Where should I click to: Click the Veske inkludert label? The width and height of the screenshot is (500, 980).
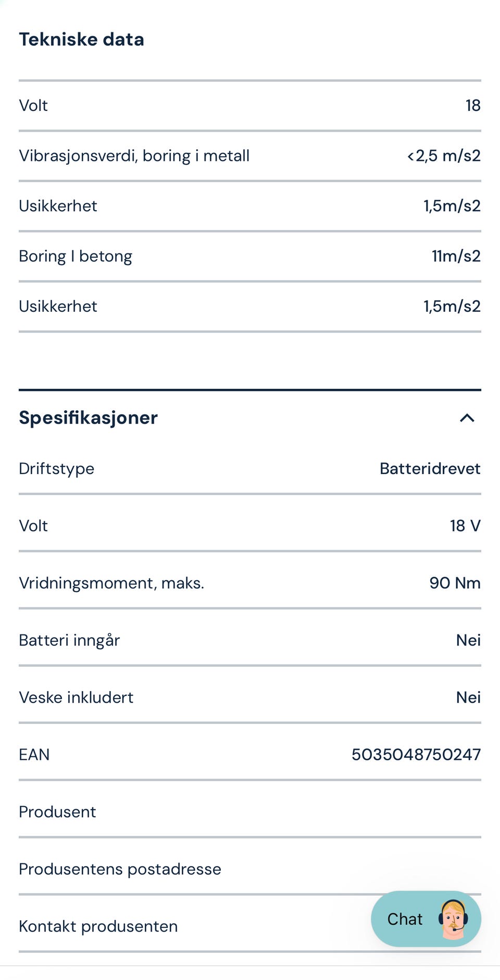pos(76,697)
